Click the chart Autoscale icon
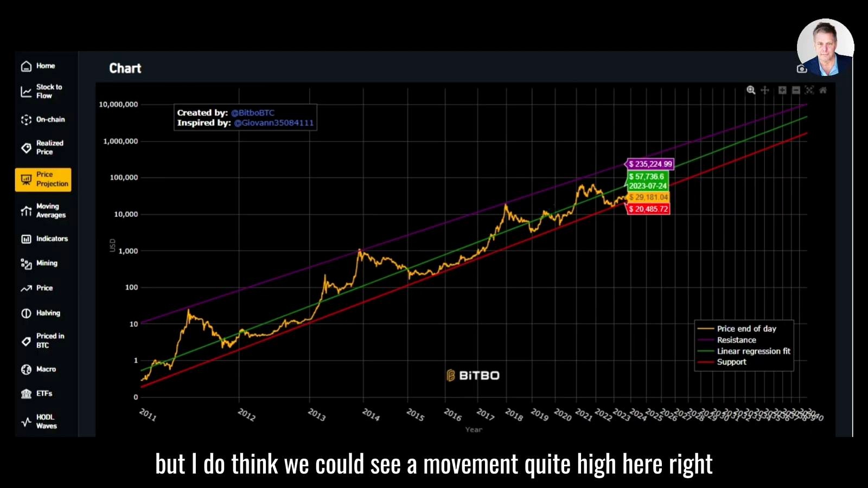Viewport: 868px width, 488px height. coord(809,90)
